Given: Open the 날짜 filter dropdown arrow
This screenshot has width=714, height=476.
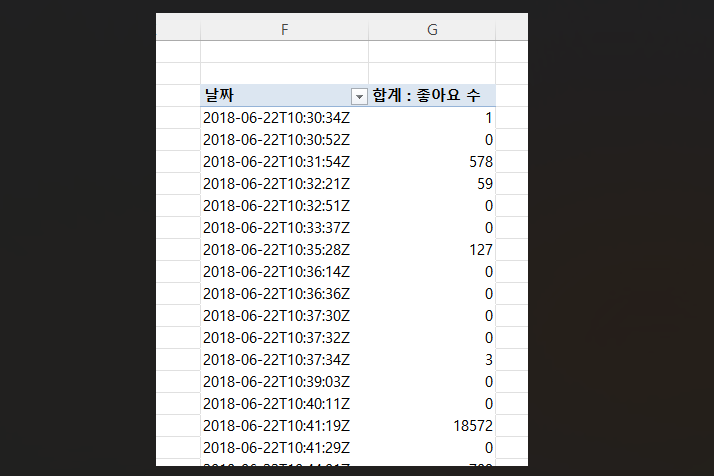Looking at the screenshot, I should [359, 96].
